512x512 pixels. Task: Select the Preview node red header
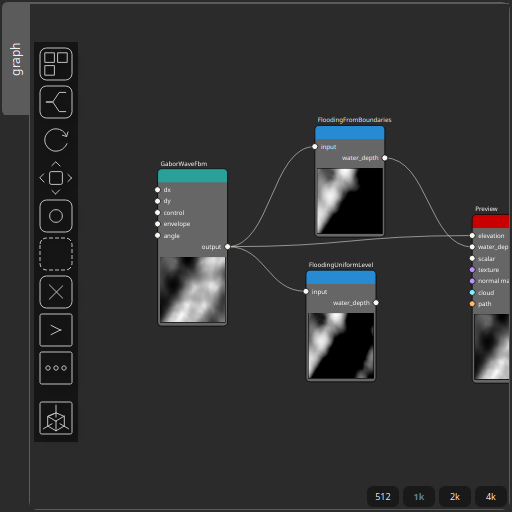click(x=491, y=222)
